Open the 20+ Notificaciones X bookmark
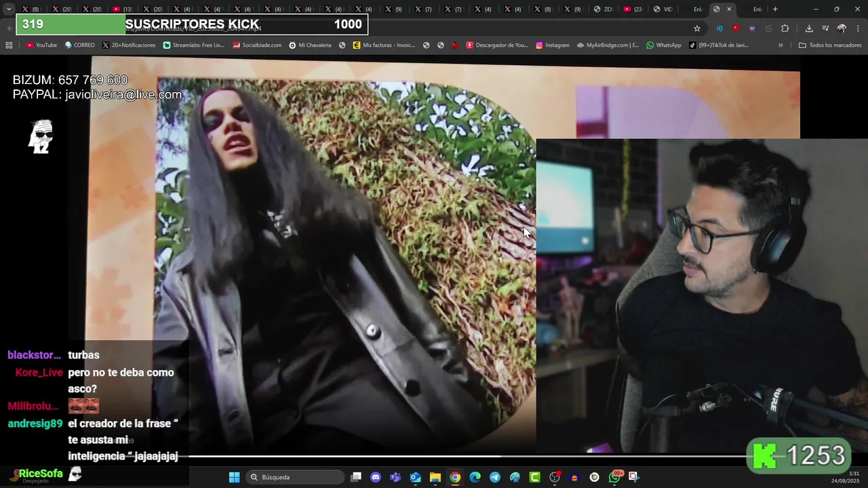Screen dimensions: 868x488 click(x=129, y=45)
